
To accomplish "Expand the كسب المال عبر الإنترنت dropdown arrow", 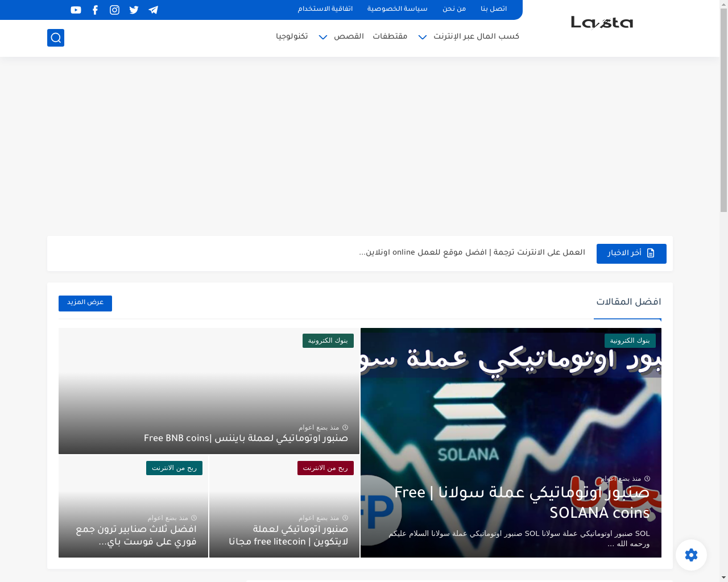I will tap(423, 37).
